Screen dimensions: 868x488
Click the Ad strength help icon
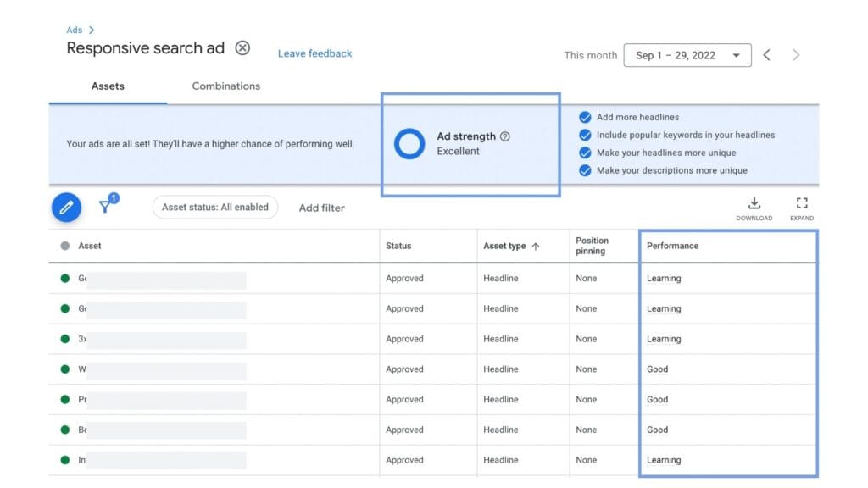click(505, 136)
